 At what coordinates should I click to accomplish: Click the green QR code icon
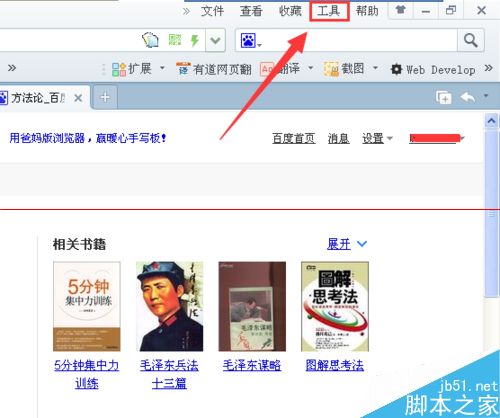175,40
